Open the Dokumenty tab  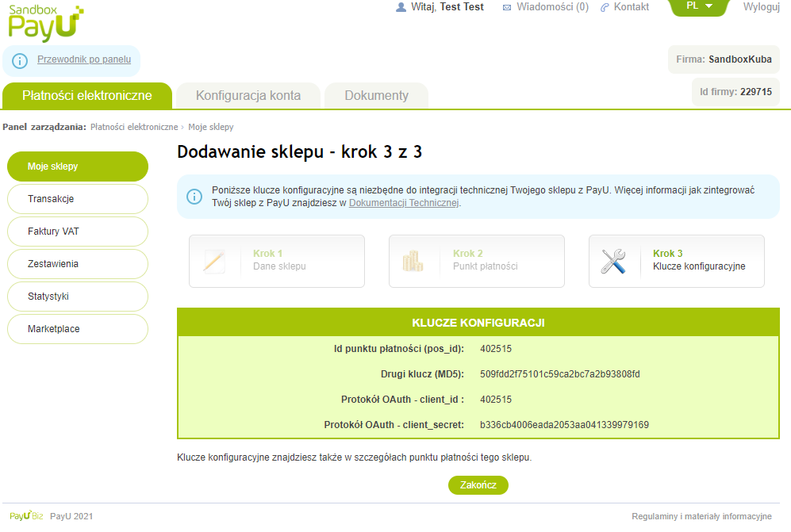[376, 96]
